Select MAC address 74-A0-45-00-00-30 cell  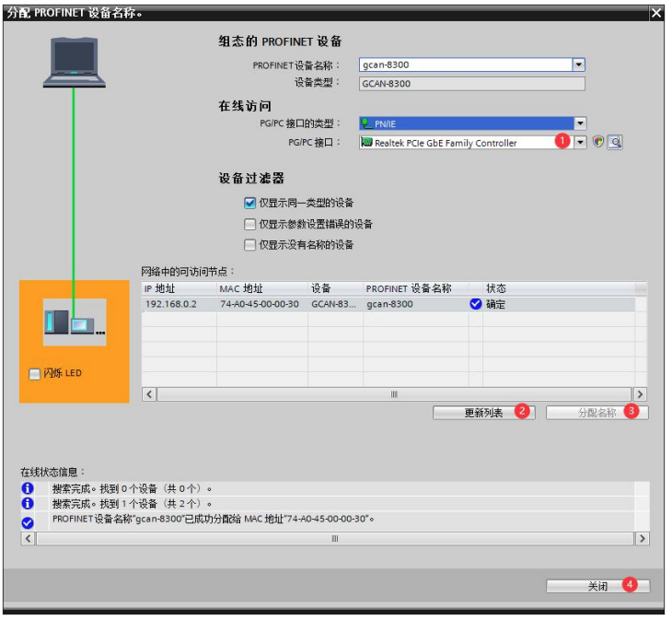pos(261,304)
